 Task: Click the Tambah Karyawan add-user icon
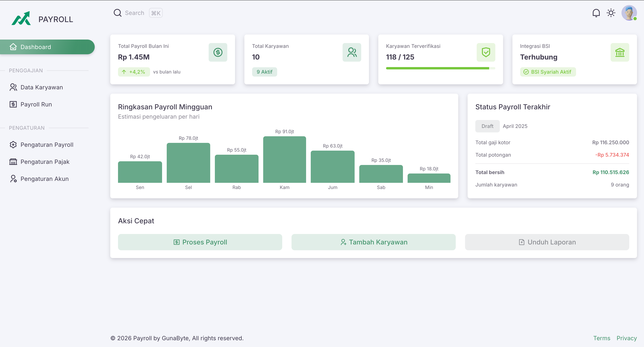(344, 242)
